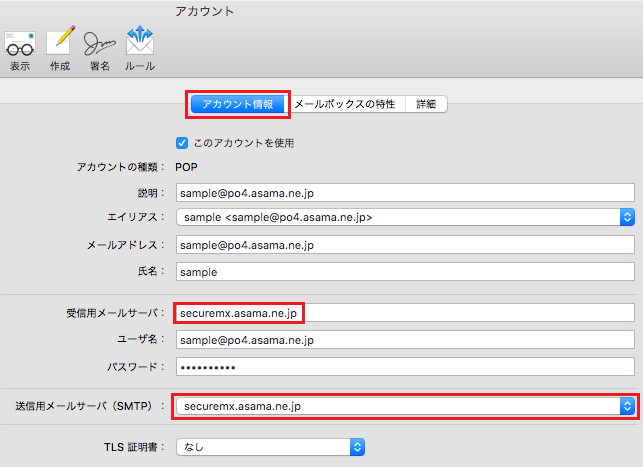Switch to the 詳細 tab

tap(426, 104)
